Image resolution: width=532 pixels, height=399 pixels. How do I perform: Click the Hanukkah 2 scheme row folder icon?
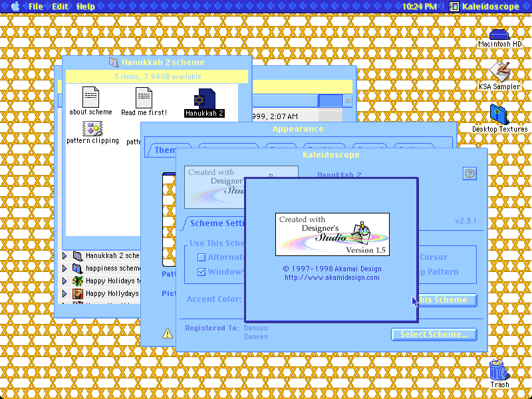78,256
